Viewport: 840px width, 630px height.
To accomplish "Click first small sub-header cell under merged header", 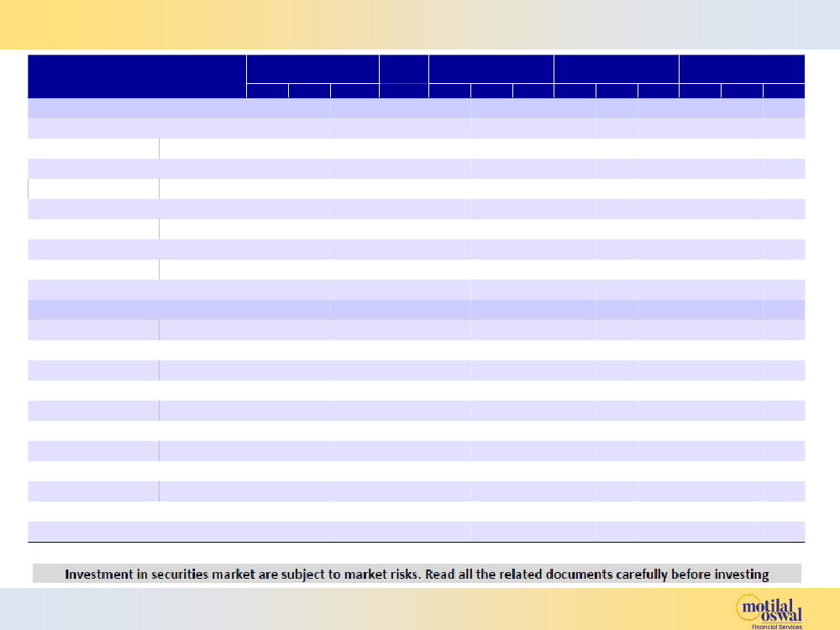I will tap(267, 91).
